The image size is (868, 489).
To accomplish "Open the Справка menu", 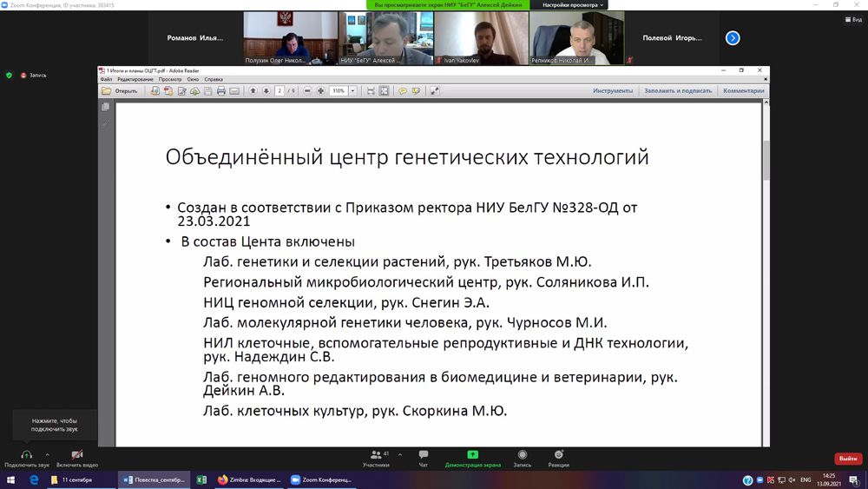I will coord(214,79).
